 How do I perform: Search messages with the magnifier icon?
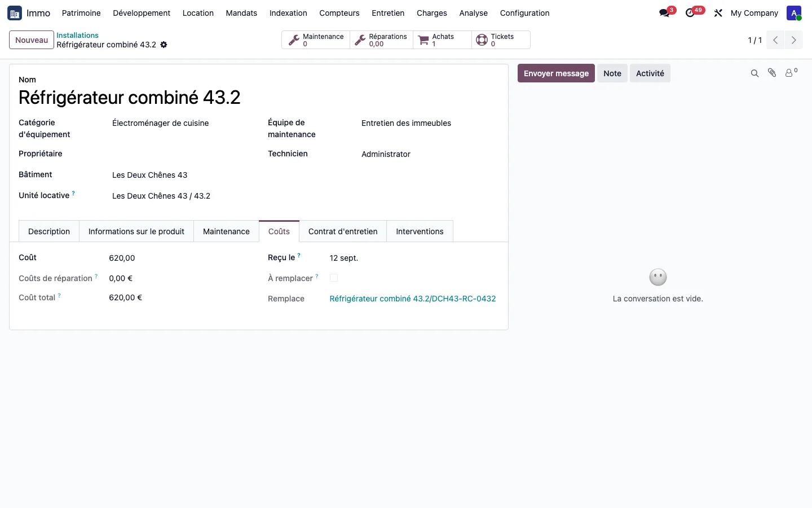[x=754, y=73]
